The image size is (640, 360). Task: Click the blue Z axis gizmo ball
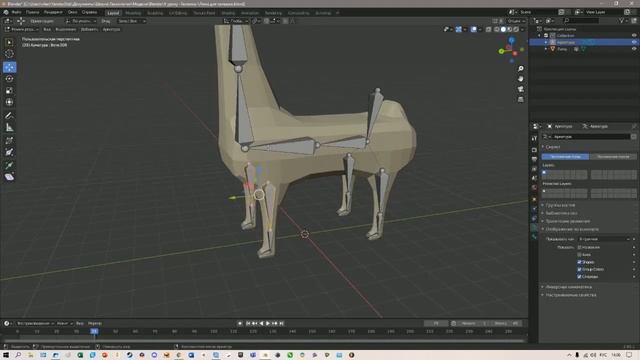[511, 40]
